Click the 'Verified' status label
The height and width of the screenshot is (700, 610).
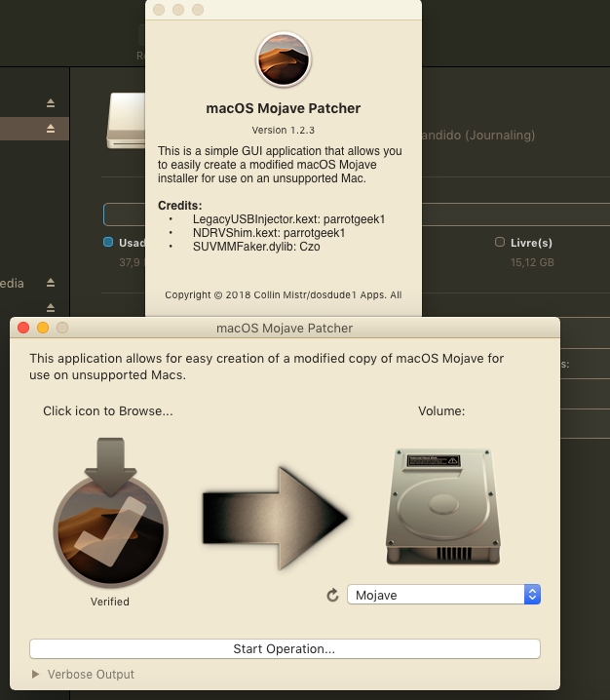[110, 602]
